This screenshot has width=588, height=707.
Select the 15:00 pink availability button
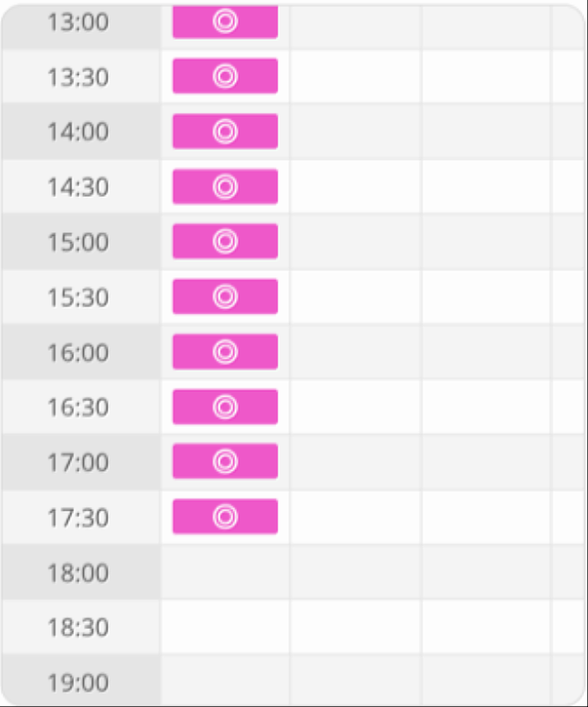225,241
